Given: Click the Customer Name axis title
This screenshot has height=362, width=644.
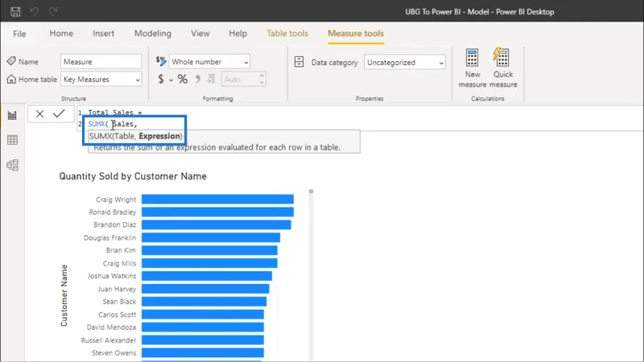Looking at the screenshot, I should [64, 295].
